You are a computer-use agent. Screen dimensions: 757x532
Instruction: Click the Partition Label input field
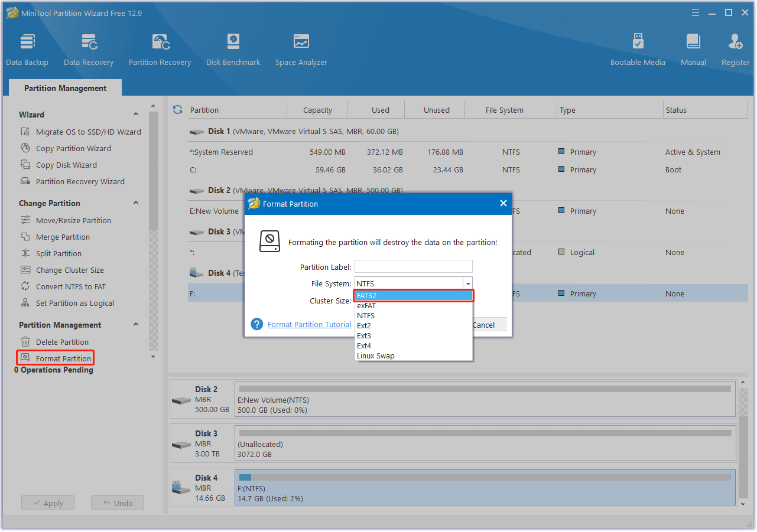pos(414,267)
